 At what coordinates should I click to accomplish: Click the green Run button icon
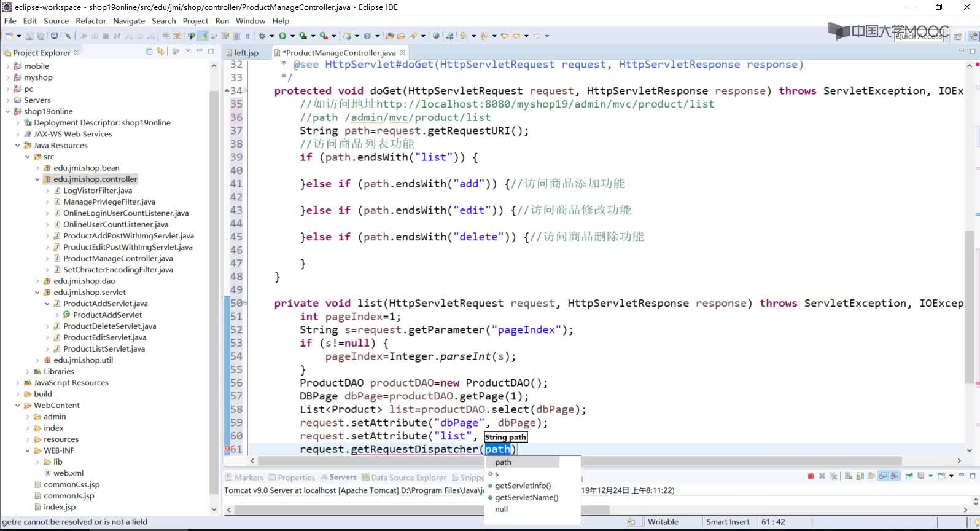[x=282, y=36]
